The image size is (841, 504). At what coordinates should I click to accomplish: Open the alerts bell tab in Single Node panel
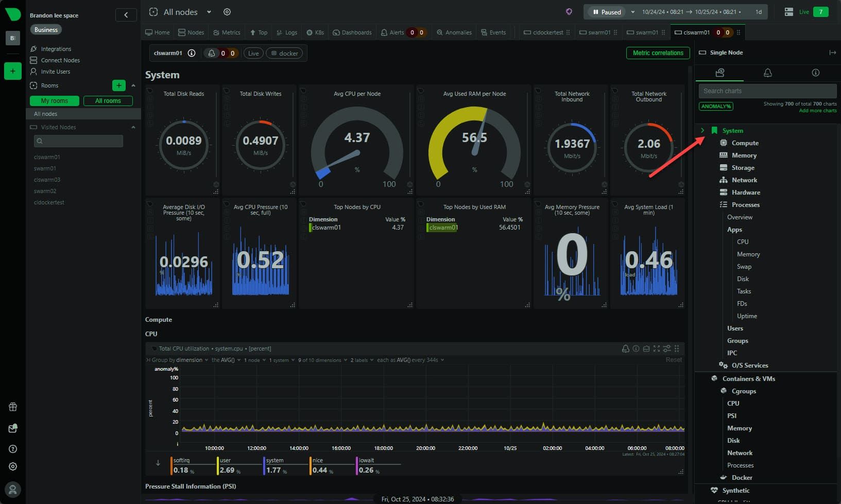click(767, 73)
